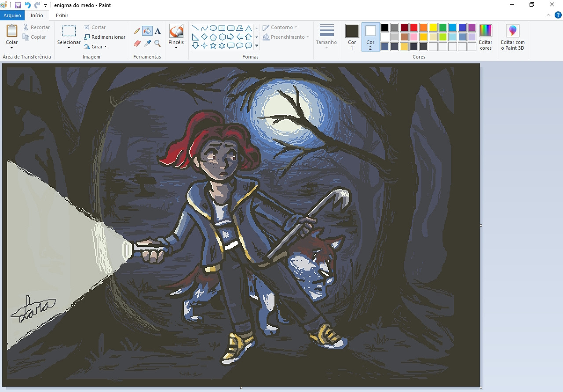Select Cor 1 foreground color box

pyautogui.click(x=352, y=31)
